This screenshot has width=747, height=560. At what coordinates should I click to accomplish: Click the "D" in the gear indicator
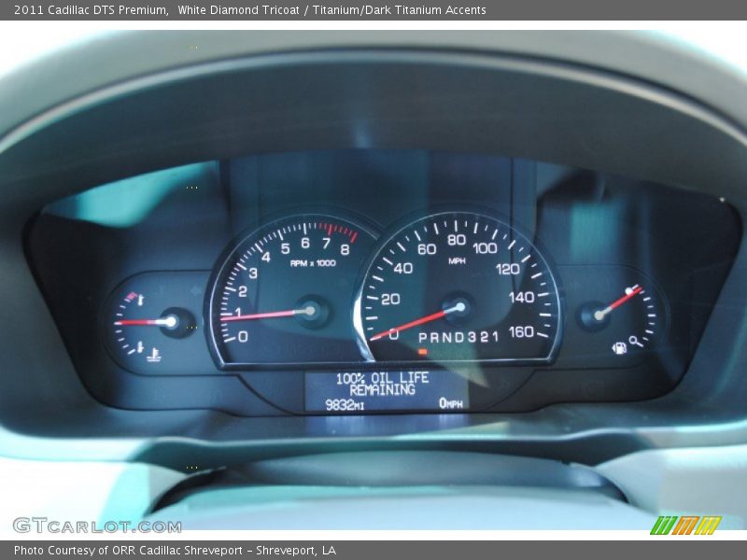pyautogui.click(x=459, y=338)
